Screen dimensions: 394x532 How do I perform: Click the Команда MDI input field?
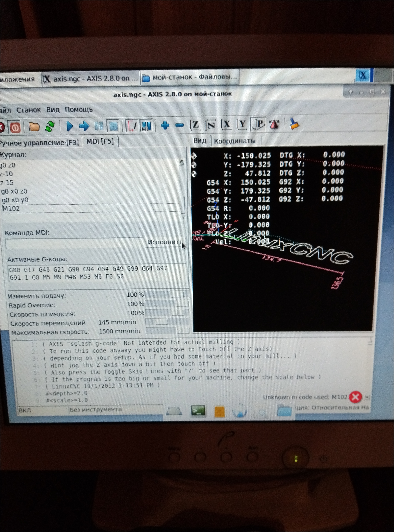coord(74,243)
